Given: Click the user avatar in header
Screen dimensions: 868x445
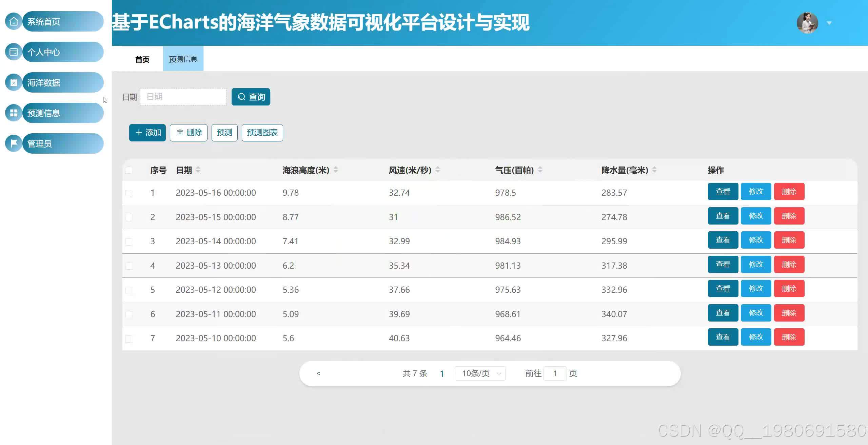Looking at the screenshot, I should click(x=807, y=23).
